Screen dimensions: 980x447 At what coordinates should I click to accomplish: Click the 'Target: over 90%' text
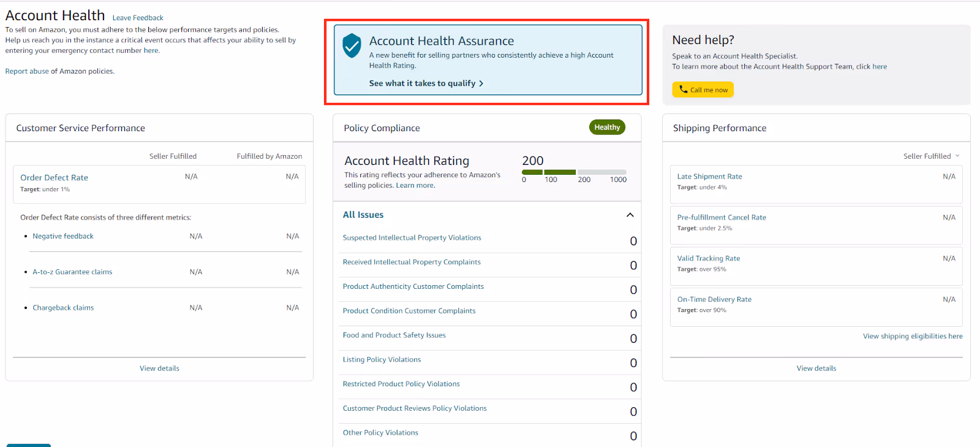pyautogui.click(x=701, y=310)
